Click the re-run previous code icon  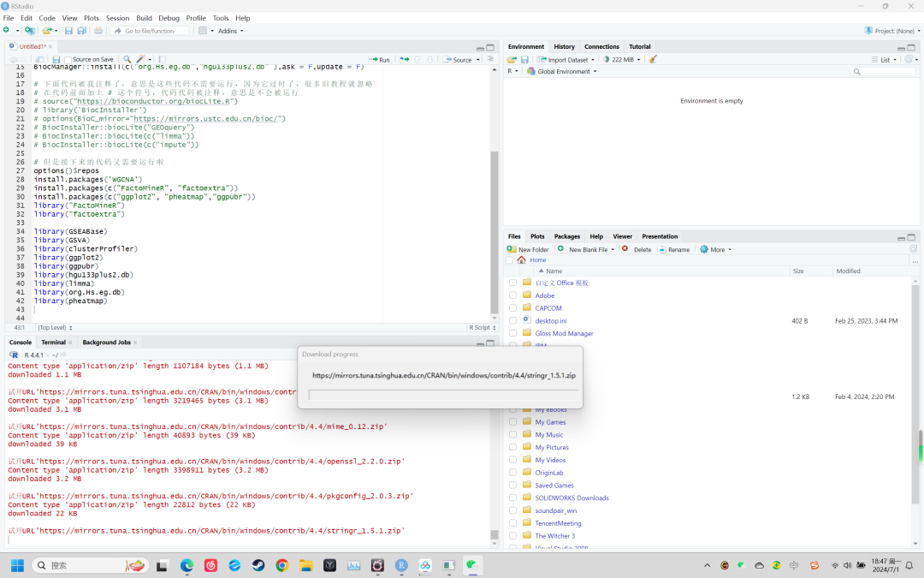point(404,60)
